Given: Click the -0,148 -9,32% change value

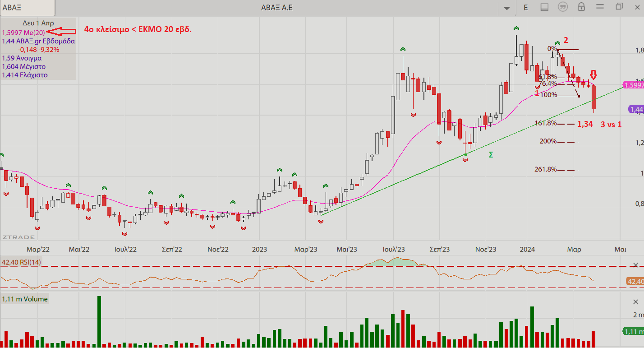Looking at the screenshot, I should (x=39, y=50).
